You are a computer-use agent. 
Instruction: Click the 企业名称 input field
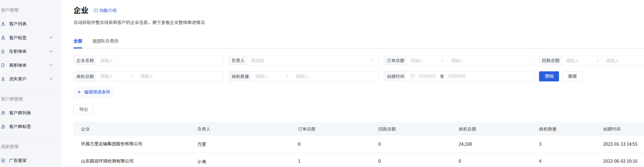click(x=160, y=61)
